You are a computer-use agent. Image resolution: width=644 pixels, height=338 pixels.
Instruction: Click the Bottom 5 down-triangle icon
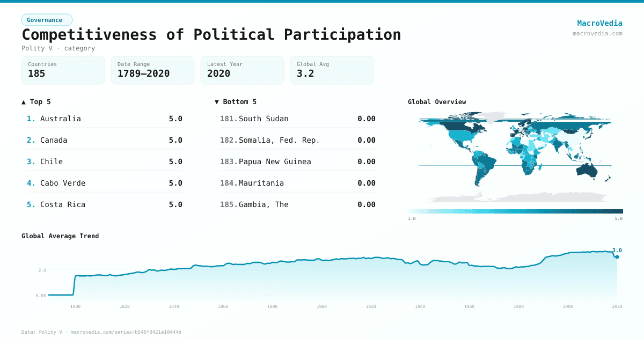point(217,102)
